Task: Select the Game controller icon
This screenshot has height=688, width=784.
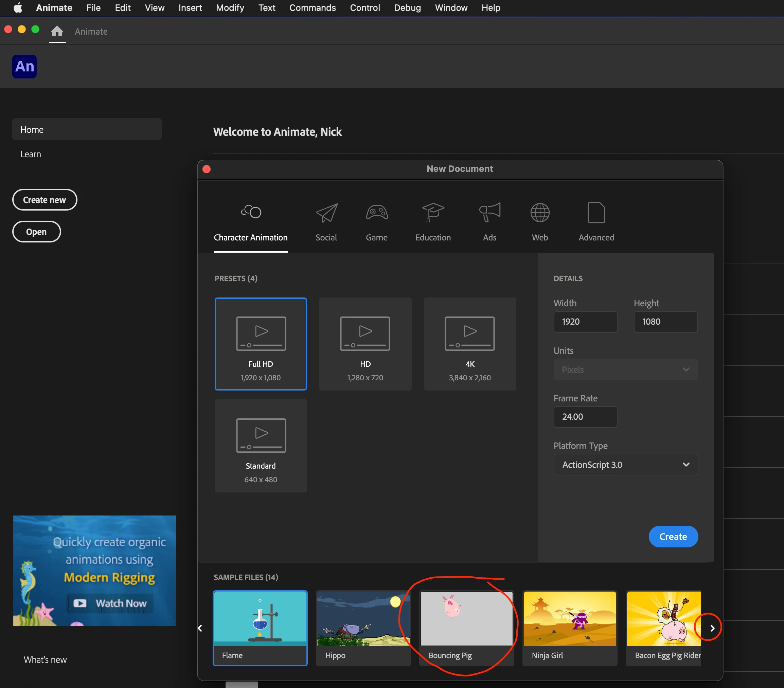Action: pos(376,213)
